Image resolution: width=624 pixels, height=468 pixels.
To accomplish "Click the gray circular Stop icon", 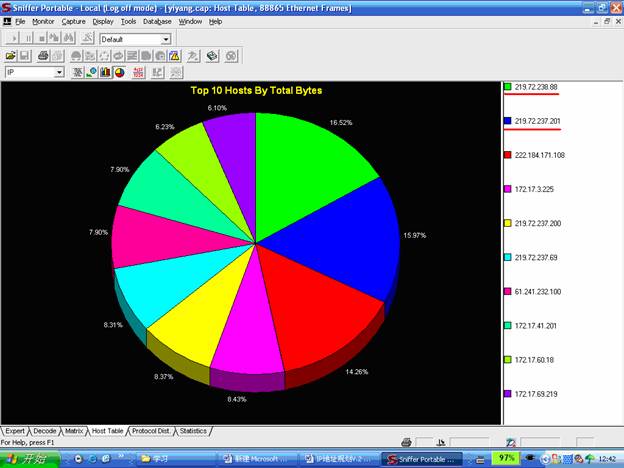I will tap(231, 56).
